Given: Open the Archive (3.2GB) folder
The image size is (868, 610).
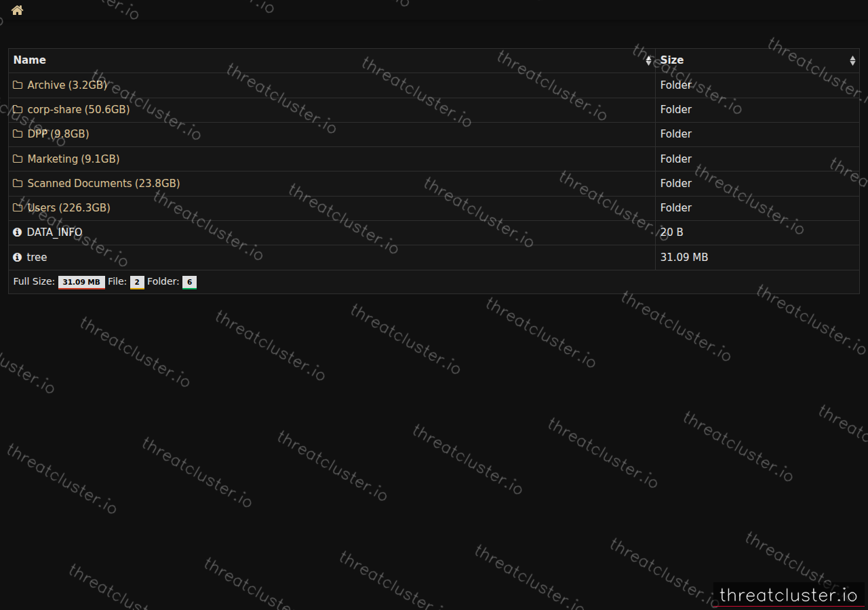Looking at the screenshot, I should [67, 85].
